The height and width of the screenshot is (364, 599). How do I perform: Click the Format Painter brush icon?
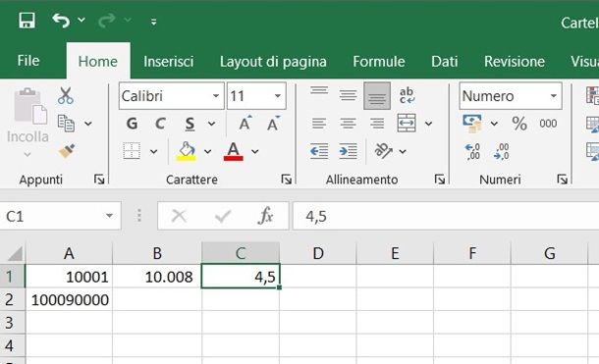[67, 151]
